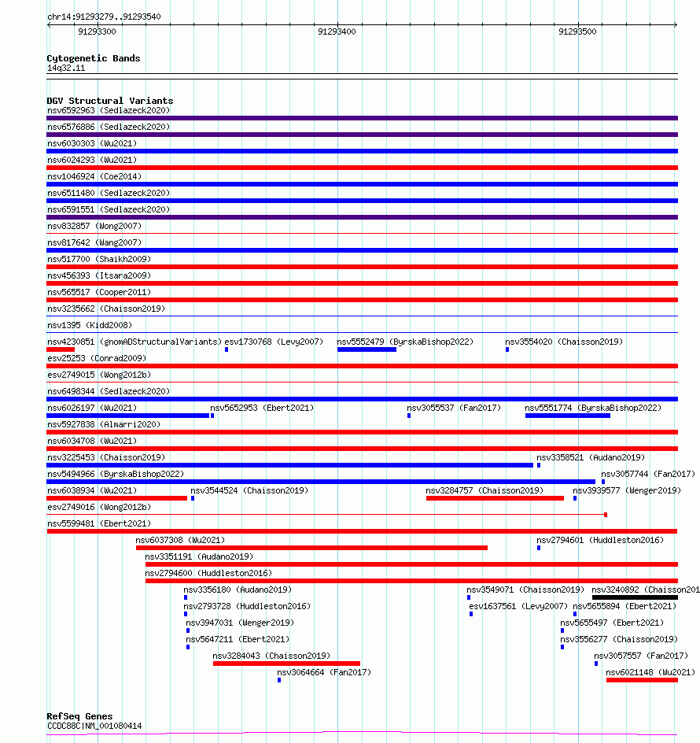
Task: Select nsv817642 (Wang2007) label
Action: point(94,242)
